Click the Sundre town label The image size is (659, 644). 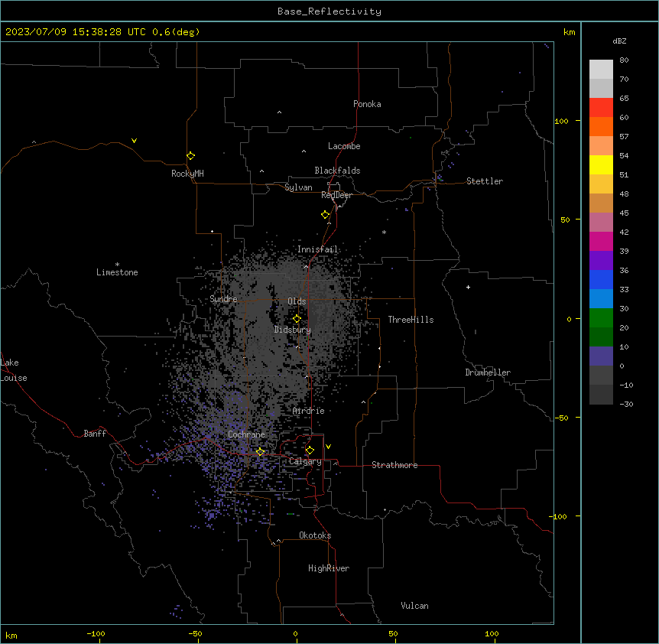(223, 299)
